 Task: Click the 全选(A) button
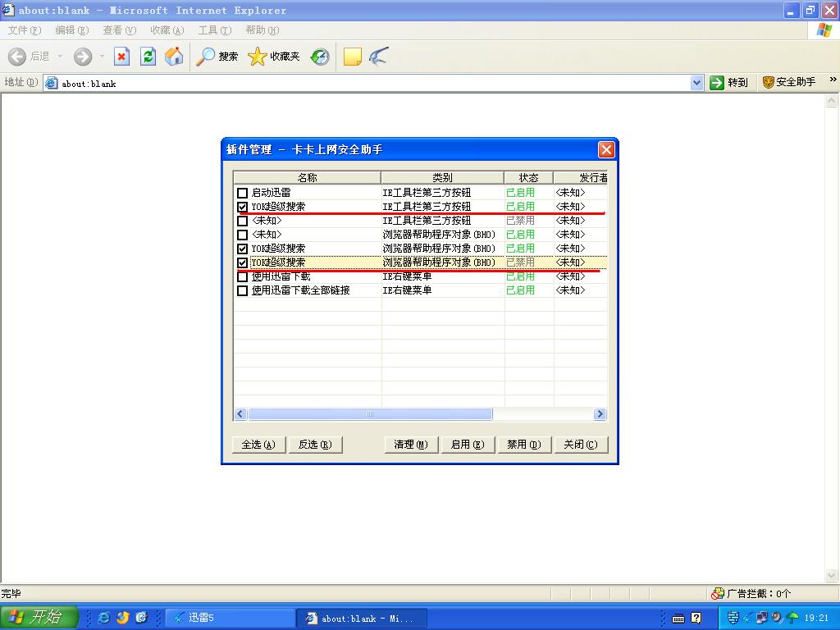pyautogui.click(x=258, y=445)
